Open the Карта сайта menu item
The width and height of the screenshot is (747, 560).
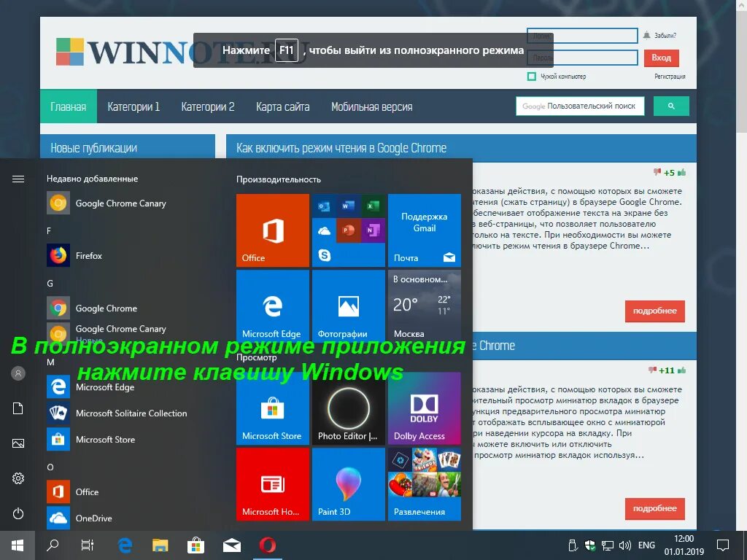click(282, 106)
